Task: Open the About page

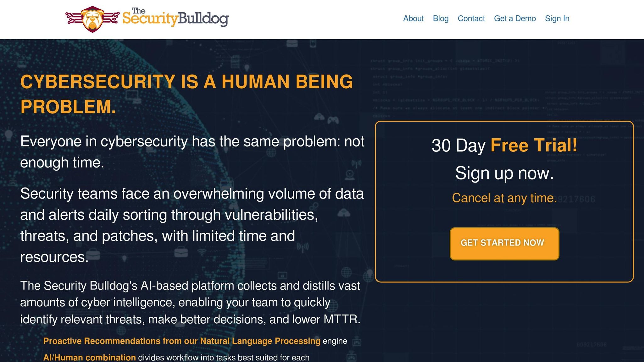Action: pyautogui.click(x=413, y=19)
